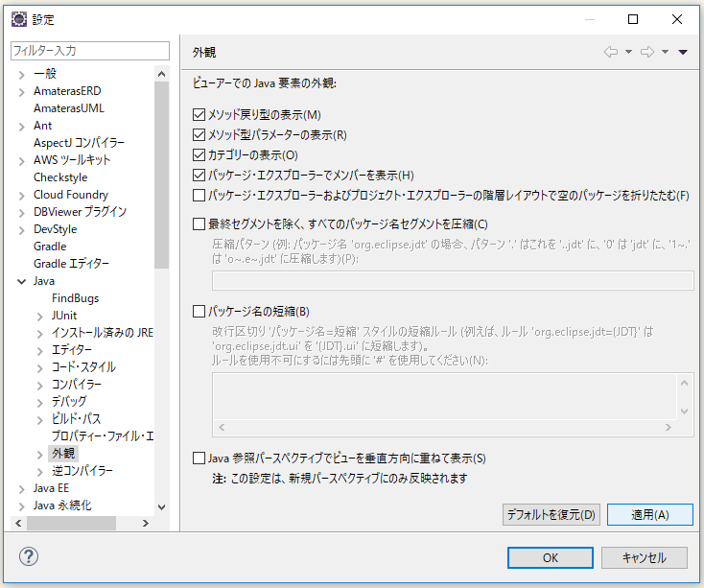This screenshot has height=588, width=704.
Task: Enable パッケージ名の短縮(B) checkbox
Action: pyautogui.click(x=199, y=311)
